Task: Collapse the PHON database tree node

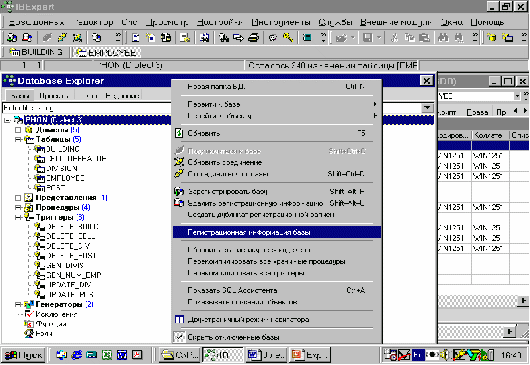Action: click(7, 120)
